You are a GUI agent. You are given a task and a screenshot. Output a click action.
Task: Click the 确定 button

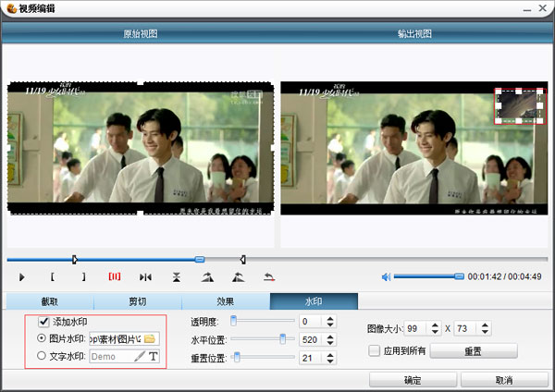[413, 380]
